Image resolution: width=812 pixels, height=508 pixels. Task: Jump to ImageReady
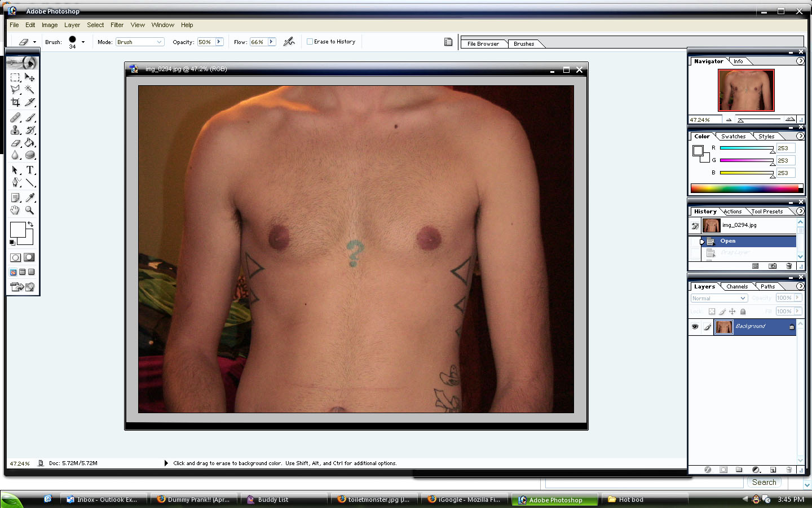(x=23, y=287)
